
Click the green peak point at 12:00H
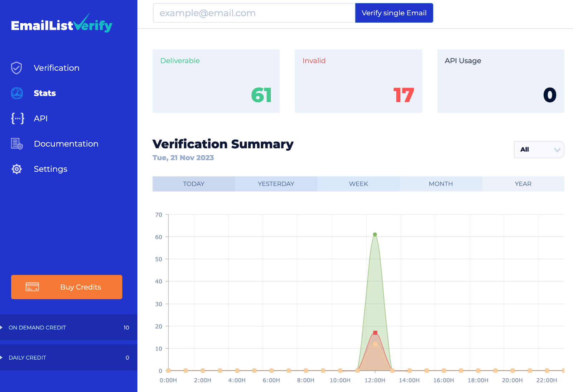tap(375, 235)
